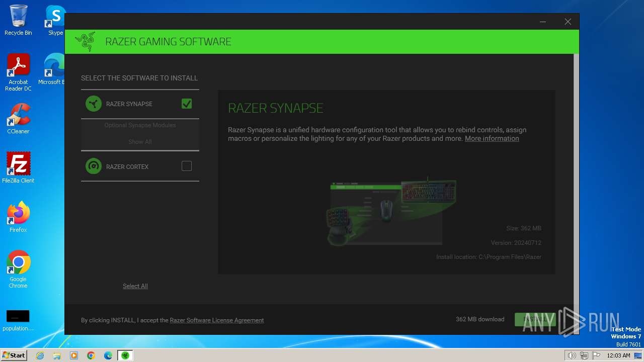
Task: Click the network tray icon
Action: 584,355
